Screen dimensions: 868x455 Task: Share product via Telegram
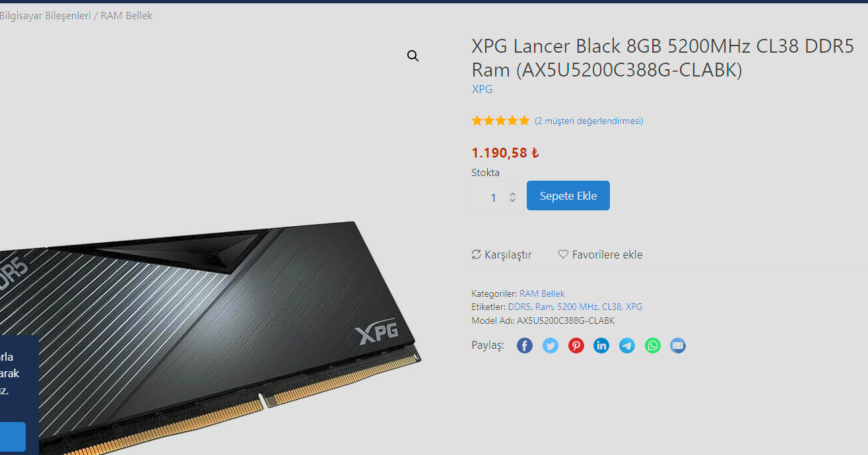(x=627, y=346)
